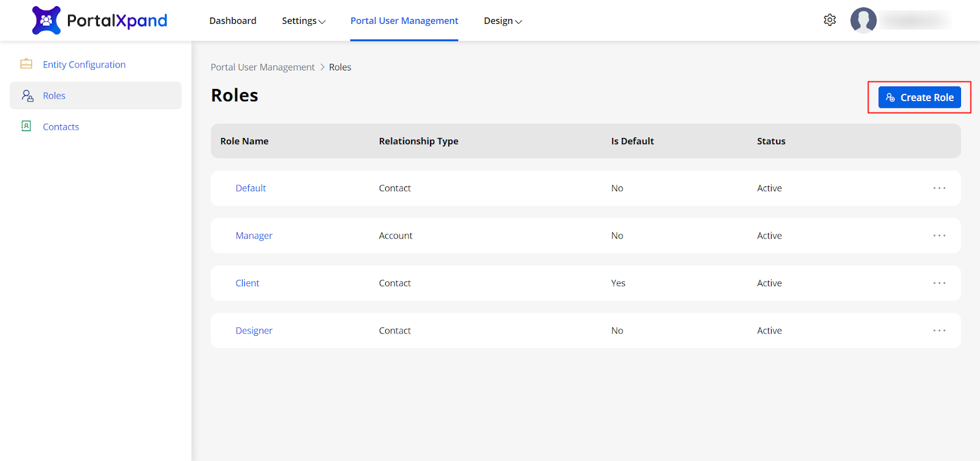Viewport: 980px width, 461px height.
Task: Click Portal User Management breadcrumb
Action: pos(262,67)
